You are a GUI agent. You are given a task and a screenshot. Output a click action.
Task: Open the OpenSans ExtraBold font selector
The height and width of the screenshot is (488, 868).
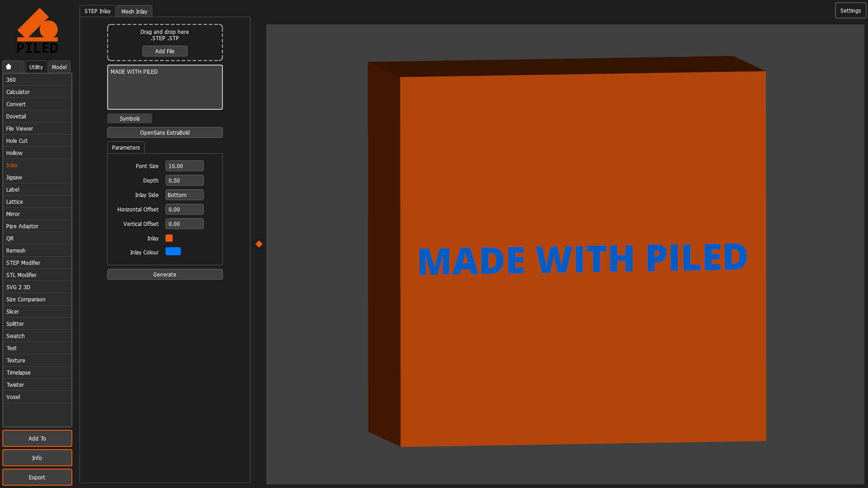click(x=165, y=132)
